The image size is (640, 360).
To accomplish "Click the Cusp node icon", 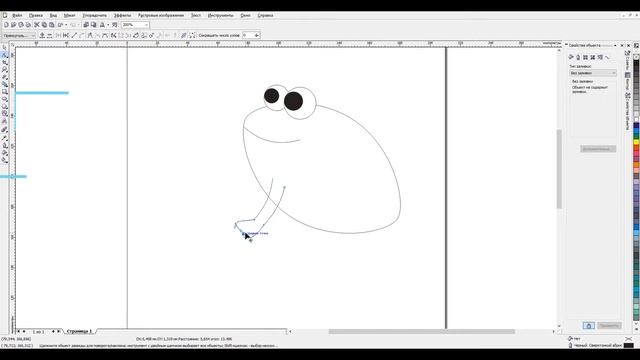I will 90,36.
